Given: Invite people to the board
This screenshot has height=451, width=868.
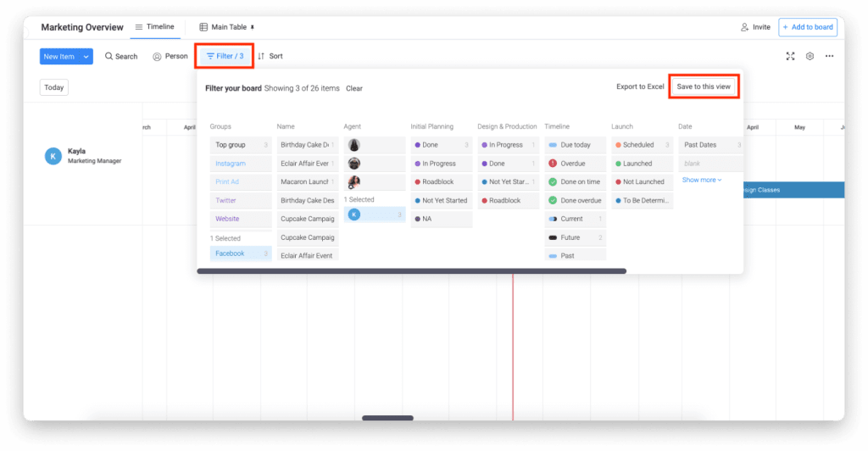Looking at the screenshot, I should [x=755, y=27].
